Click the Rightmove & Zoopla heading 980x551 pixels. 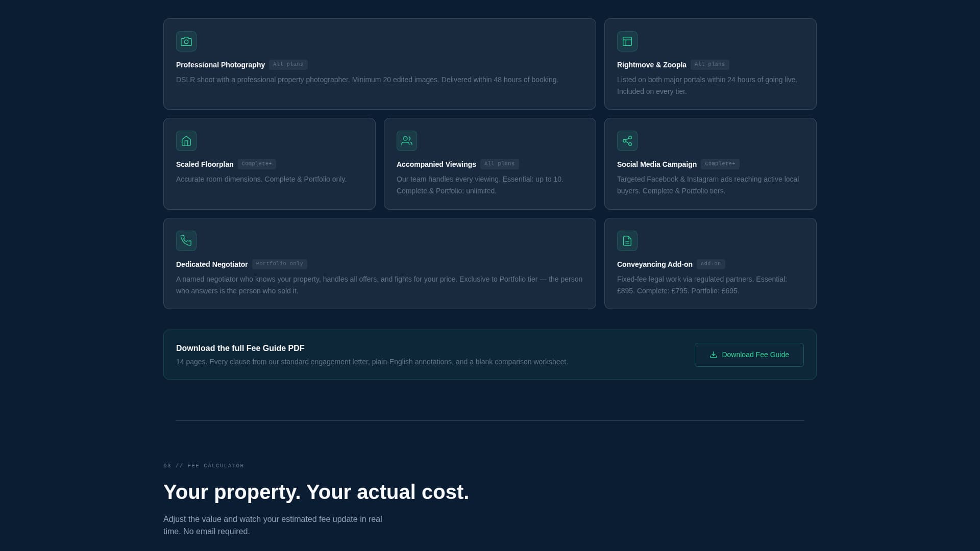652,65
